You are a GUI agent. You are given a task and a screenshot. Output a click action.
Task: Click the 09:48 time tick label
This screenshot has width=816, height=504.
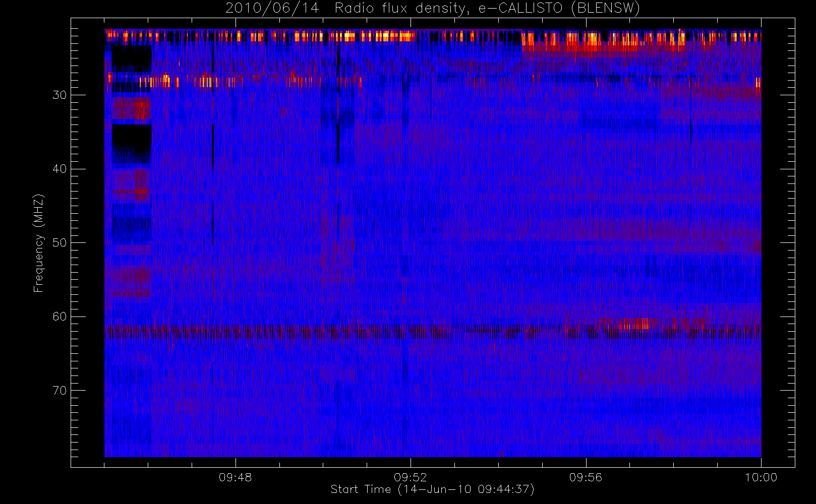click(x=235, y=477)
